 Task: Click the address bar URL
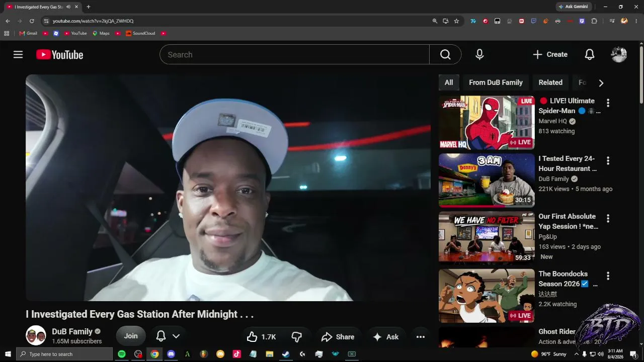(x=93, y=21)
